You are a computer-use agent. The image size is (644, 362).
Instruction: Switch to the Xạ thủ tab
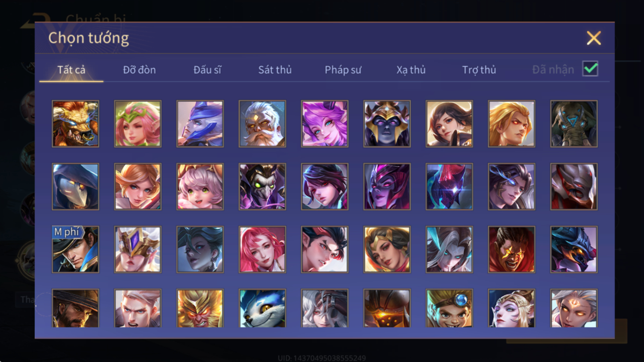(411, 70)
